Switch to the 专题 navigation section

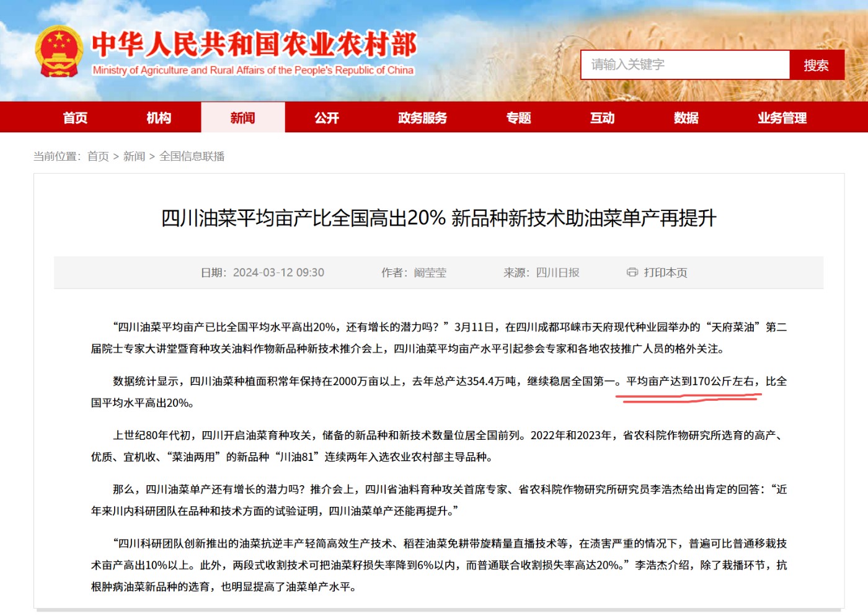pyautogui.click(x=518, y=118)
